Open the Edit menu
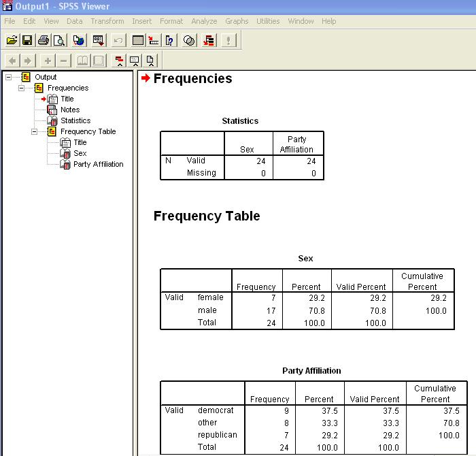The width and height of the screenshot is (476, 456). click(29, 21)
